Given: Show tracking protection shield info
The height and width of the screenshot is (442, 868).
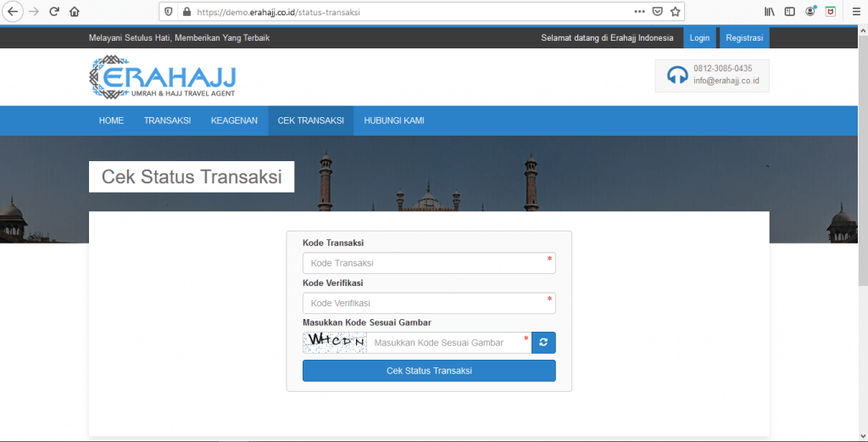Looking at the screenshot, I should pos(168,12).
